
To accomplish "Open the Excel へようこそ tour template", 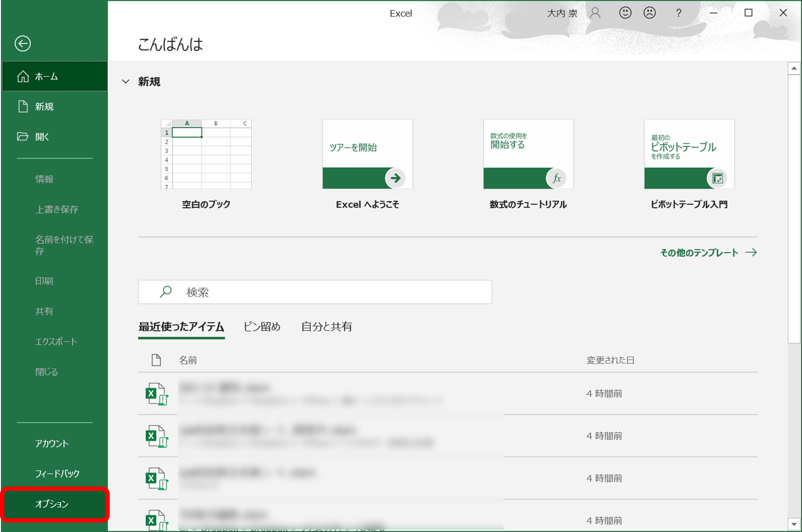I will click(x=367, y=164).
